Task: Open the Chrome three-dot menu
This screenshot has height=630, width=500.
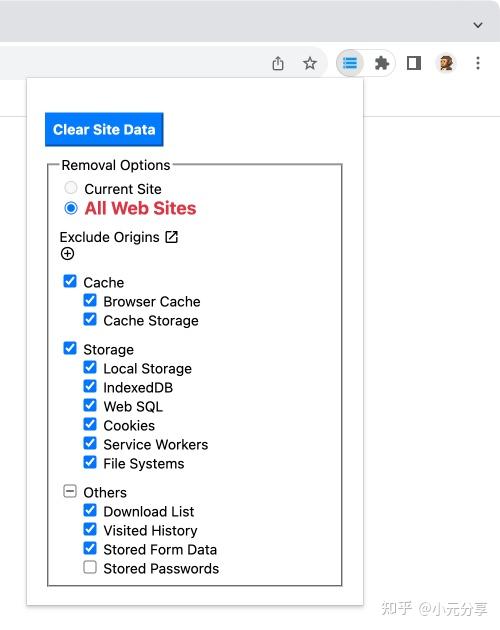Action: [x=478, y=63]
